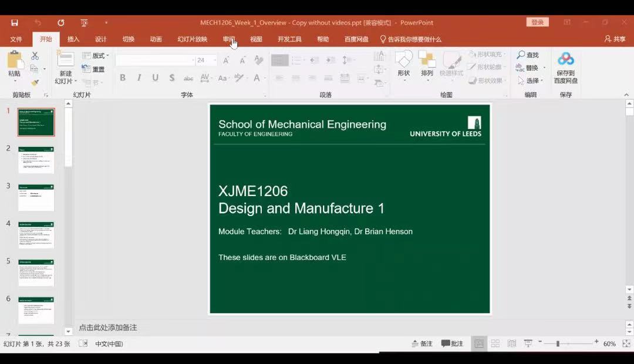Click the Save icon in quick access toolbar
634x364 pixels.
pyautogui.click(x=15, y=23)
